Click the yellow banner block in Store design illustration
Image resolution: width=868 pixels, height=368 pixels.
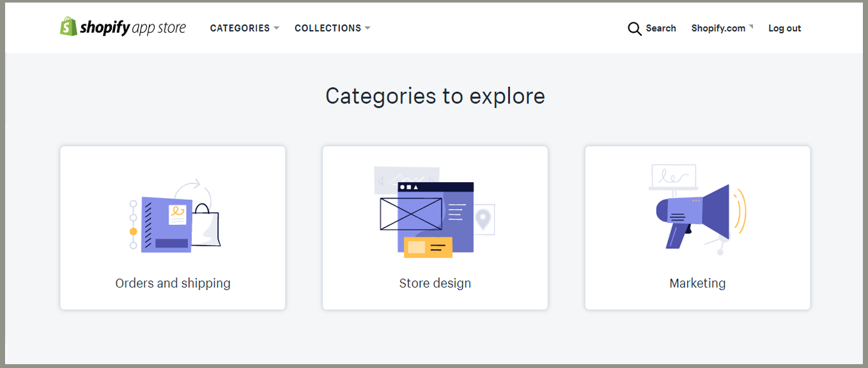[428, 247]
